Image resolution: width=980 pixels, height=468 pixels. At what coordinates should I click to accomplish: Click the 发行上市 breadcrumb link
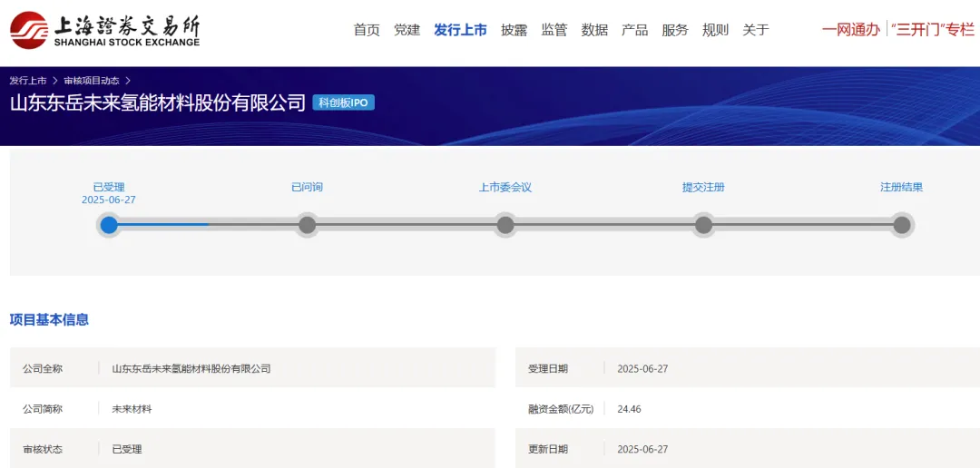[x=27, y=81]
